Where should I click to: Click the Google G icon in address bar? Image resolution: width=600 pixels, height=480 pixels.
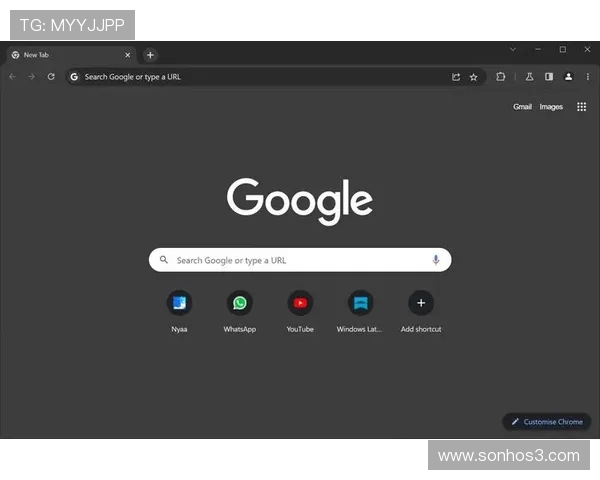click(x=74, y=77)
